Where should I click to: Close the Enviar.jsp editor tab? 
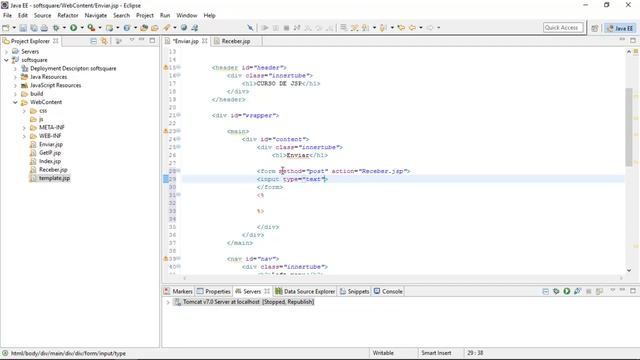tap(205, 41)
